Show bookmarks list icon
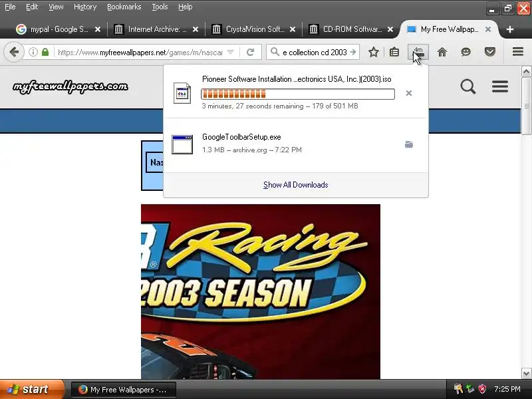Viewport: 532px width, 399px height. point(394,52)
